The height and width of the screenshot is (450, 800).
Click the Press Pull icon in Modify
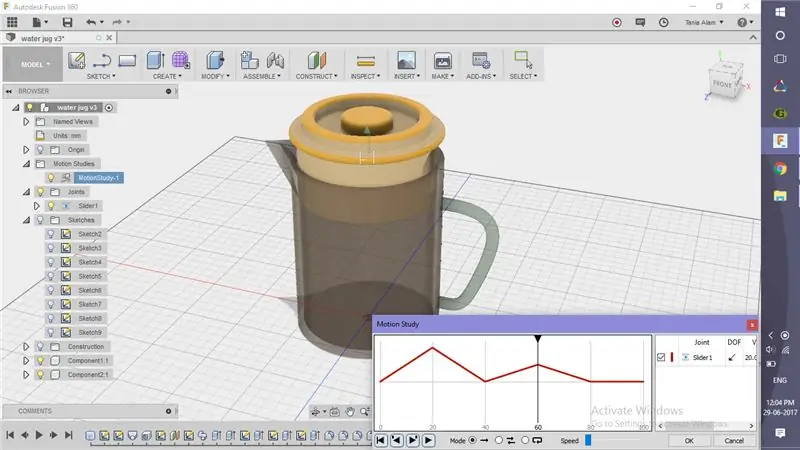click(215, 60)
